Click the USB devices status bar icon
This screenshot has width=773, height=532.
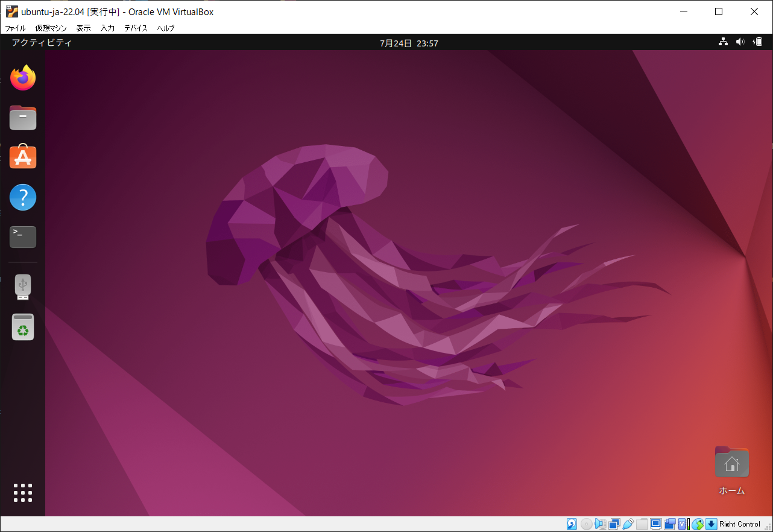click(628, 524)
